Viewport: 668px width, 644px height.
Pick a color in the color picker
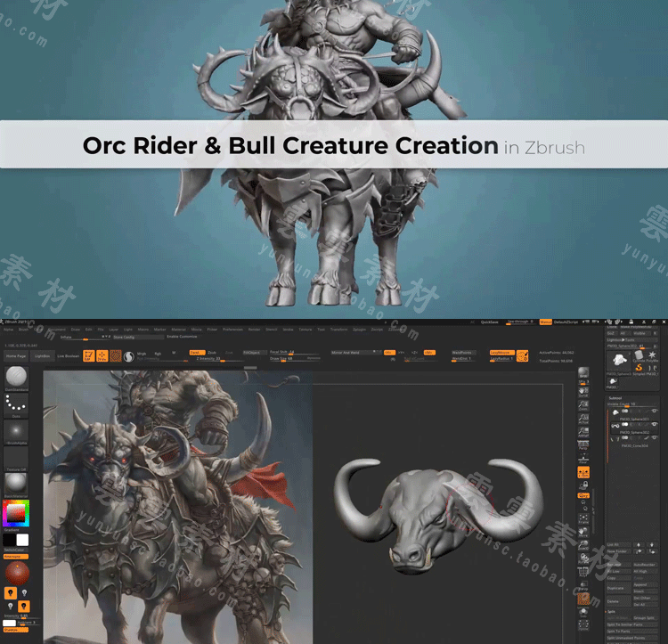click(x=16, y=513)
